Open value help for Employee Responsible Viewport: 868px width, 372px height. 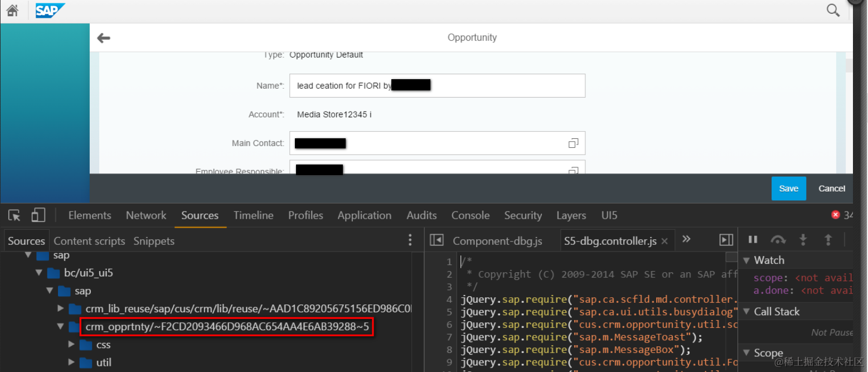573,171
